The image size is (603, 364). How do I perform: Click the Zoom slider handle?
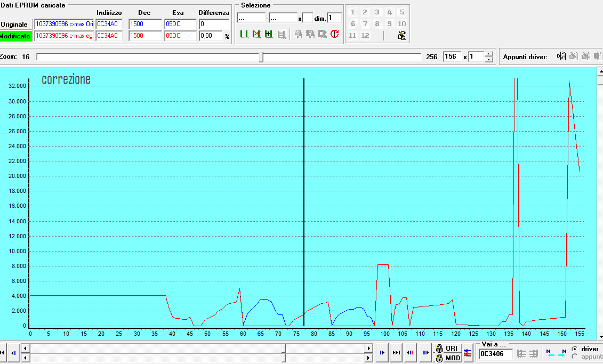[x=261, y=57]
